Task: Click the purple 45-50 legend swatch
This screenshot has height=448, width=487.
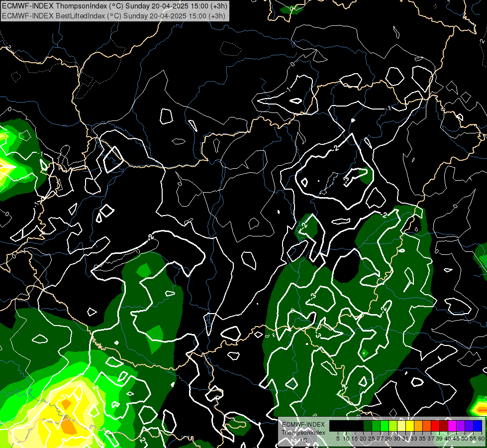Action: pos(461,426)
